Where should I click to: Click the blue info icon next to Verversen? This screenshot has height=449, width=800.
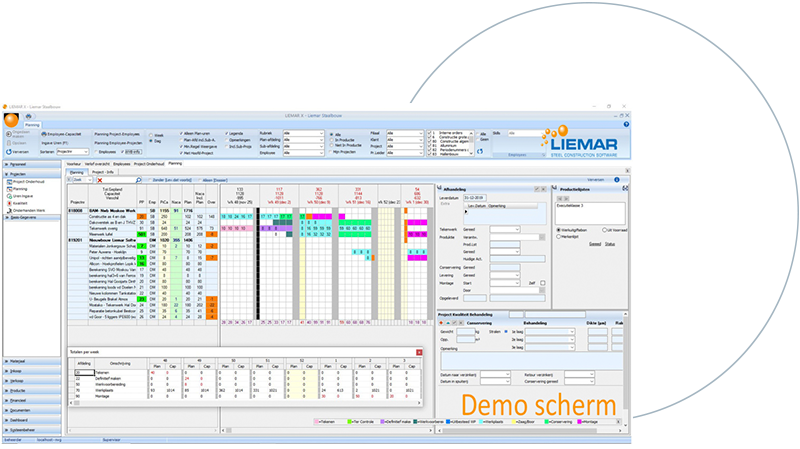(x=616, y=180)
